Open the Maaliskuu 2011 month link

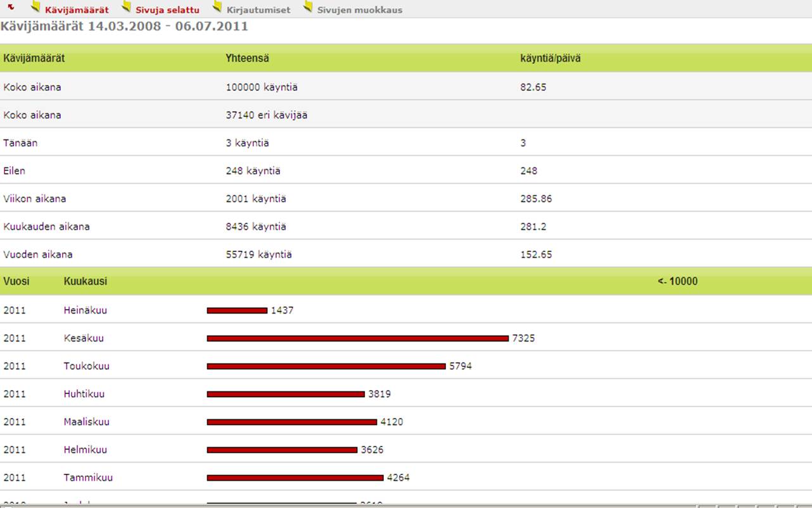(x=86, y=422)
